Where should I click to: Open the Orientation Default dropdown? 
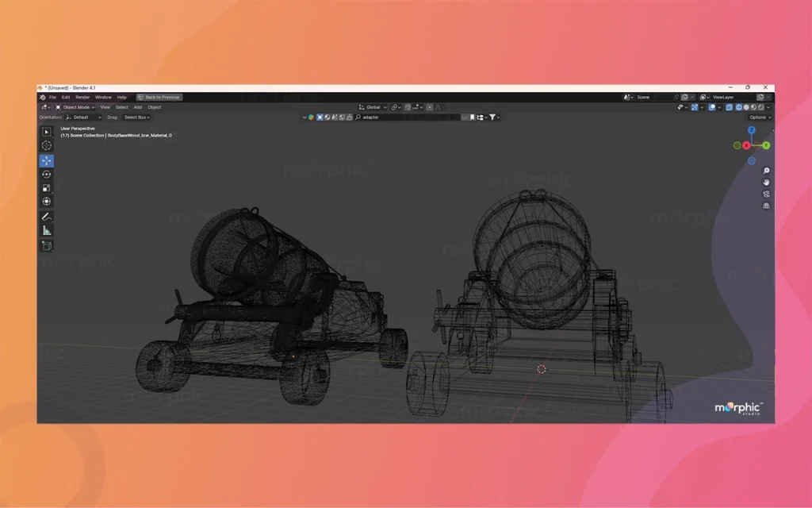coord(83,117)
